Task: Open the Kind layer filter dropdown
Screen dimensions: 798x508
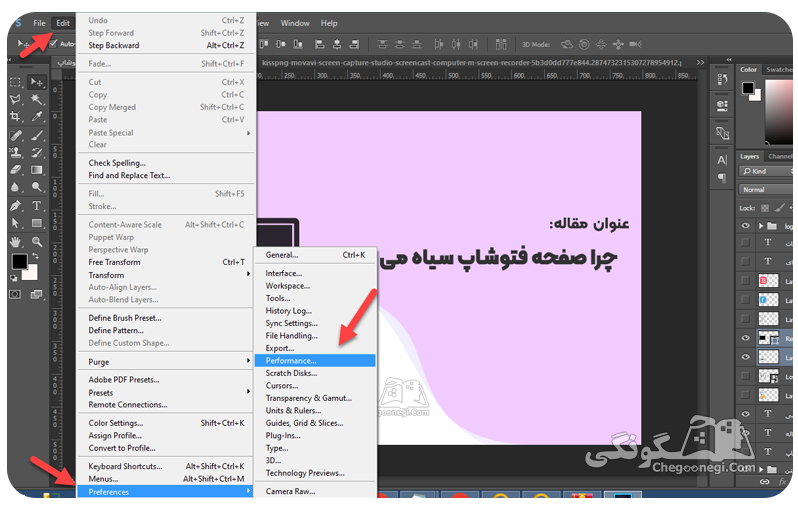Action: 766,171
